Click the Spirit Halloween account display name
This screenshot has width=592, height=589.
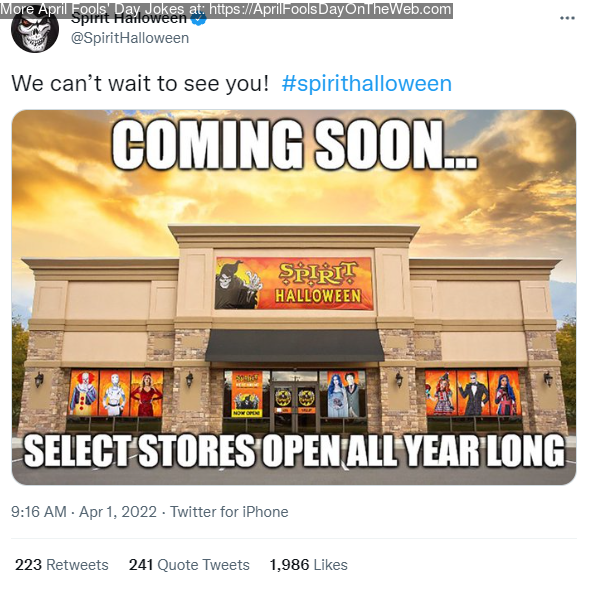(129, 19)
